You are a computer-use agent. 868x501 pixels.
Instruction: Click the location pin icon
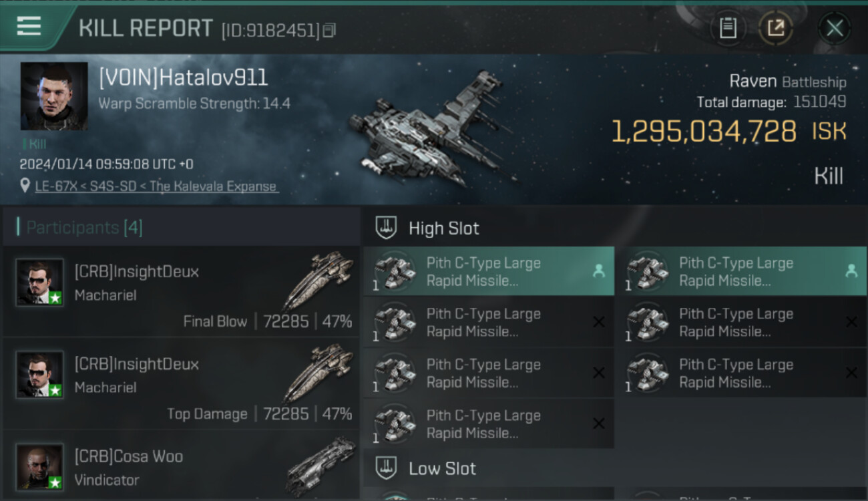[25, 186]
